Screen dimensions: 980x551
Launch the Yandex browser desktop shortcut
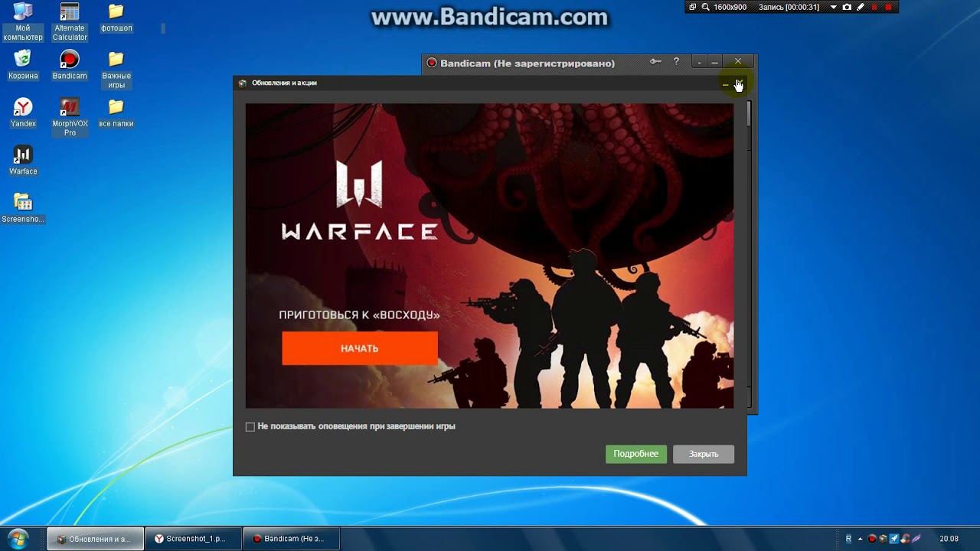(x=23, y=112)
